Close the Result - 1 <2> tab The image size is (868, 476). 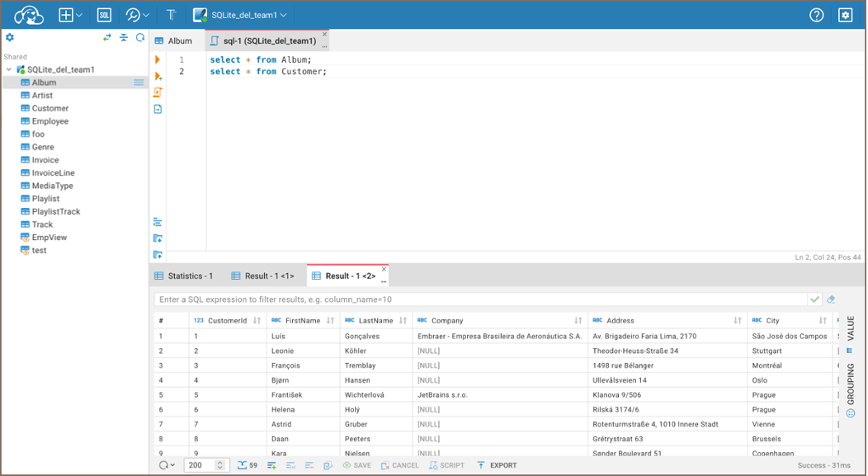[384, 270]
